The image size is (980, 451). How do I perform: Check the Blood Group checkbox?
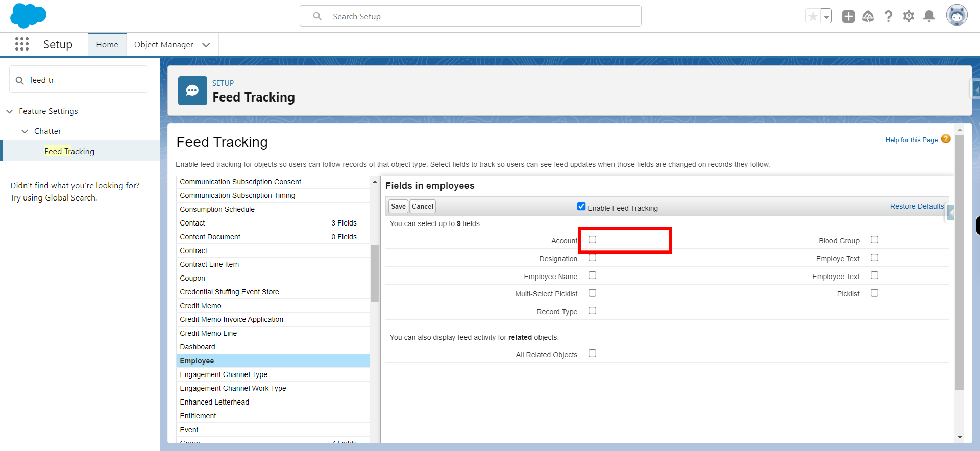[x=874, y=239]
